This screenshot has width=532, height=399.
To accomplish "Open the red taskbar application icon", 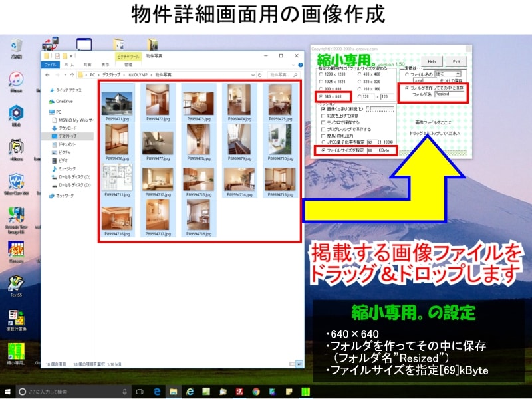I will (239, 392).
